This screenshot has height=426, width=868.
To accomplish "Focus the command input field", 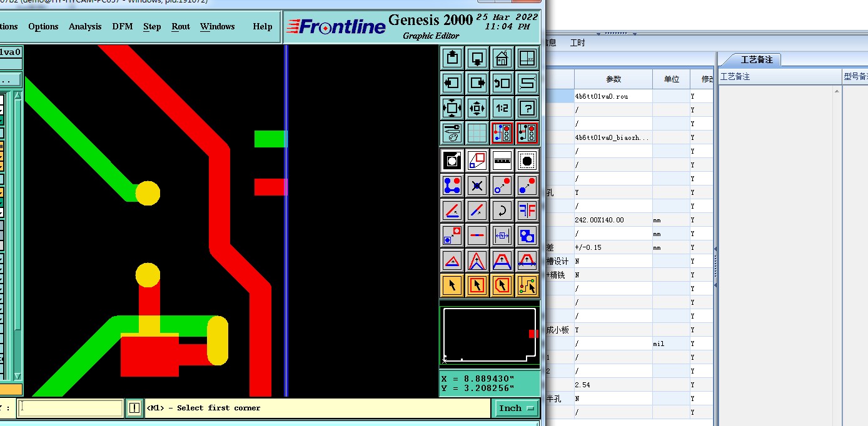I will point(71,408).
